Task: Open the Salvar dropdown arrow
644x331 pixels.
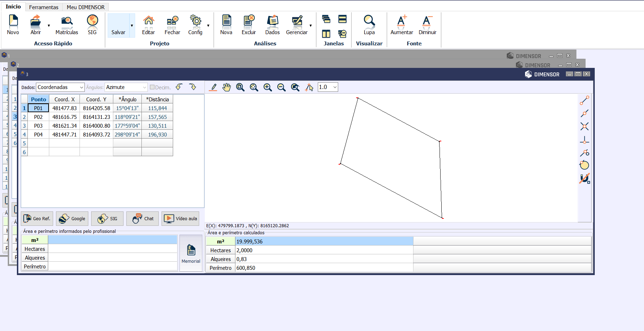Action: tap(132, 25)
